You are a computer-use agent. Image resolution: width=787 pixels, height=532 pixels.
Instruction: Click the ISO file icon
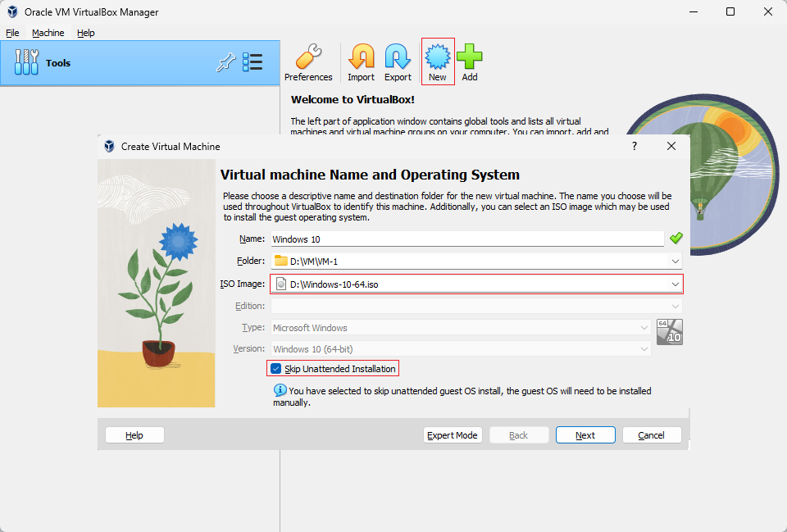coord(281,284)
